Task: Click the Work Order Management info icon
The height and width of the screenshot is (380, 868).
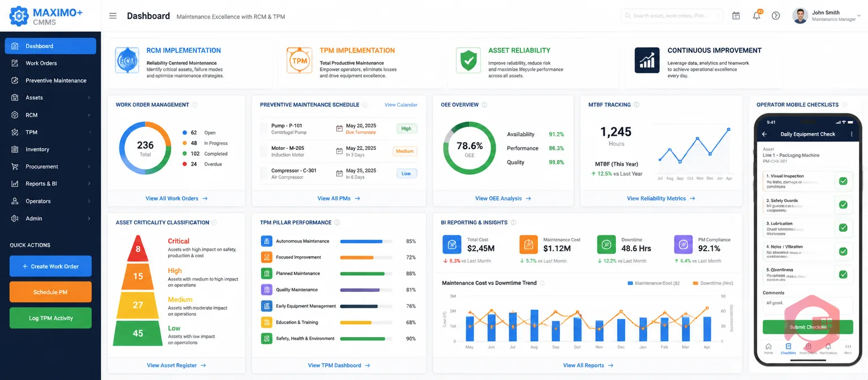Action: pos(195,105)
